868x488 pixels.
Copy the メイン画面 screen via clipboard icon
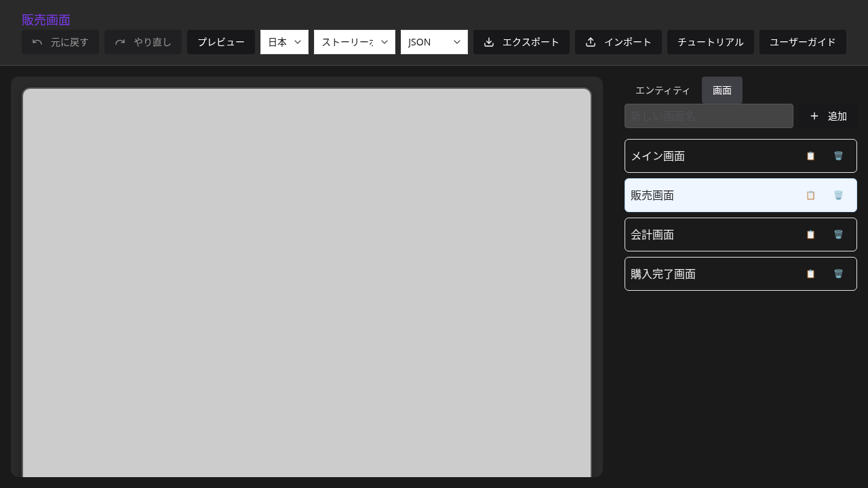pos(810,156)
